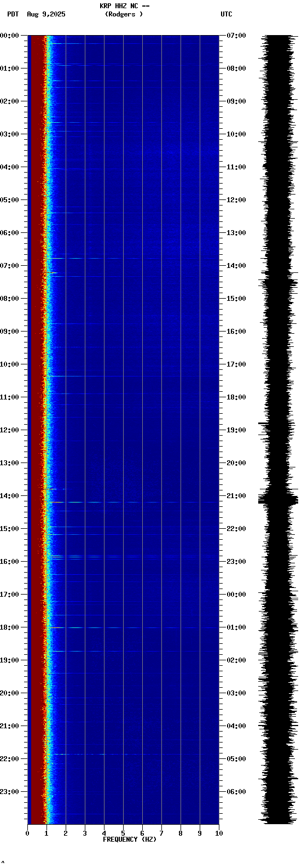Click frequency axis tick label '10'

[219, 833]
